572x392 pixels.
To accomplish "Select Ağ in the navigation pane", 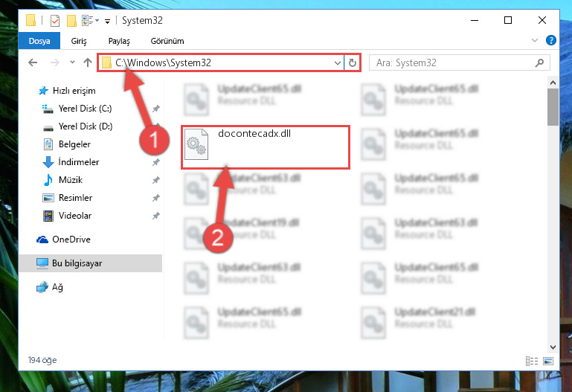I will point(50,287).
